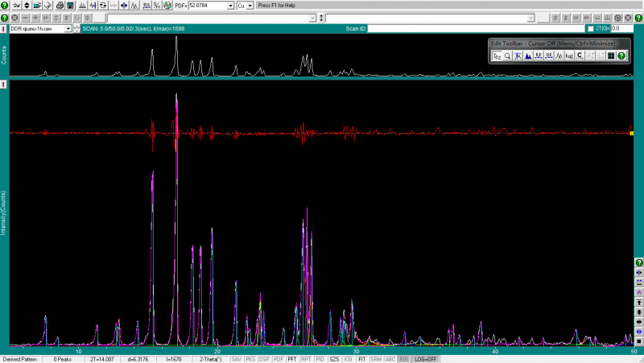Toggle the checkbox next to 2T(0)=

[590, 29]
